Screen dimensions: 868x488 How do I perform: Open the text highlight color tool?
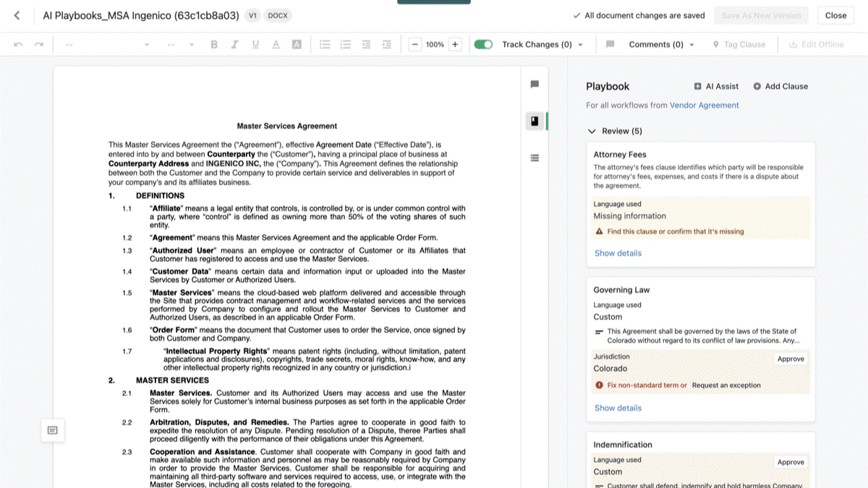pos(295,44)
